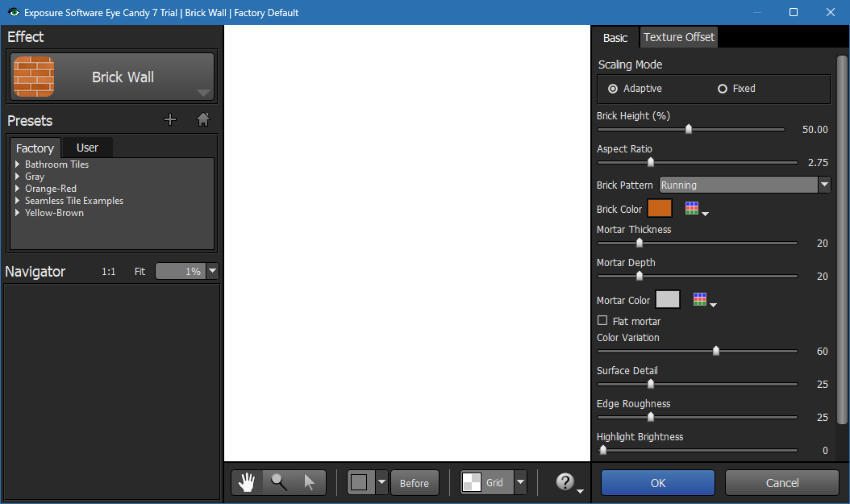Click the Aspect Ratio slider handle
The width and height of the screenshot is (850, 504).
(651, 162)
